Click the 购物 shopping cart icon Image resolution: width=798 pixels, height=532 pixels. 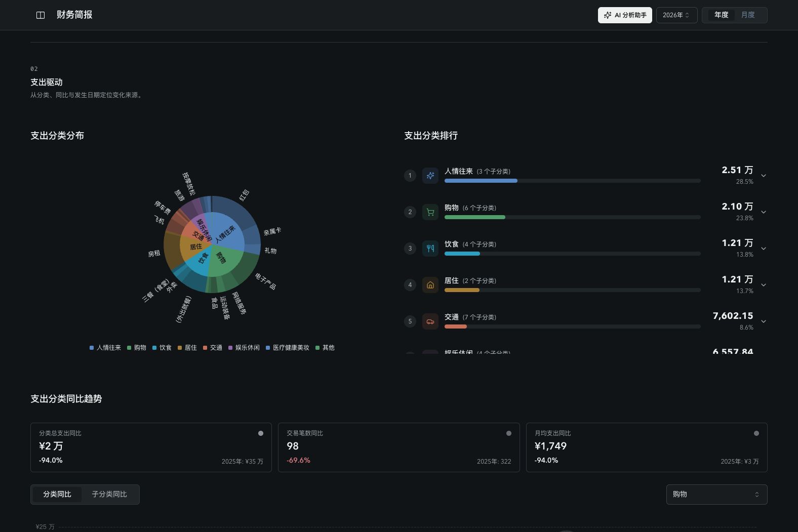430,212
